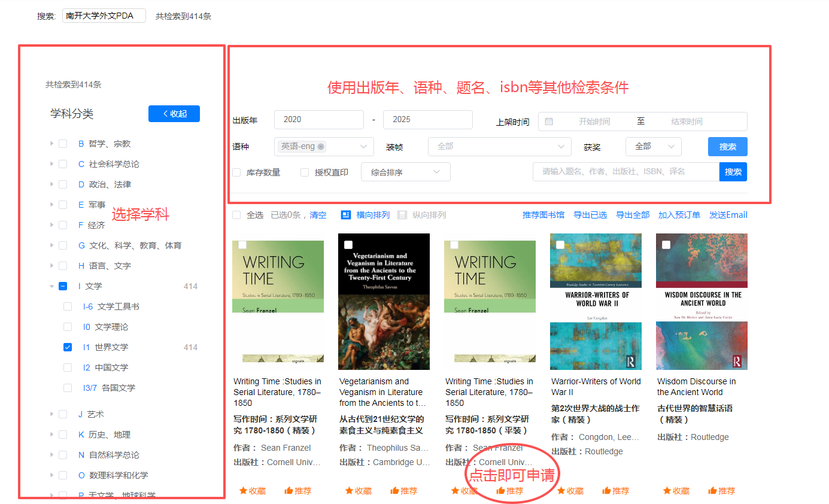The width and height of the screenshot is (829, 504).
Task: Click the calendar icon in 上架时间 field
Action: [x=549, y=122]
